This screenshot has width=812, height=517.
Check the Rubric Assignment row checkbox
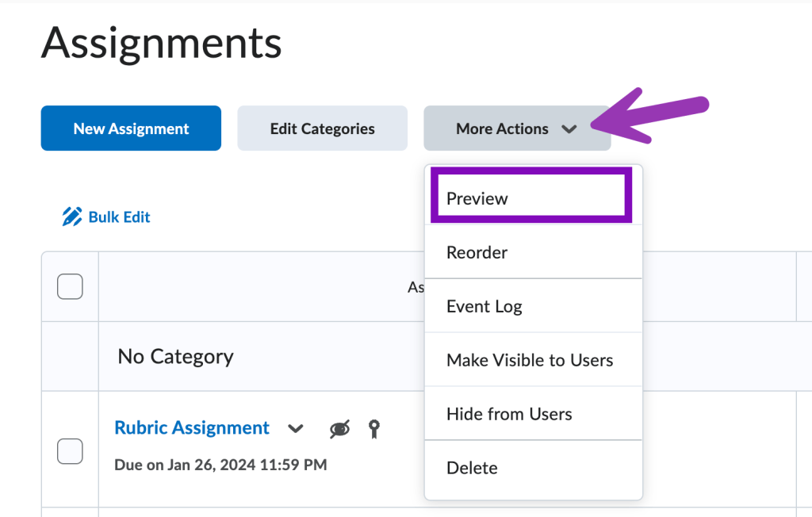[x=70, y=451]
